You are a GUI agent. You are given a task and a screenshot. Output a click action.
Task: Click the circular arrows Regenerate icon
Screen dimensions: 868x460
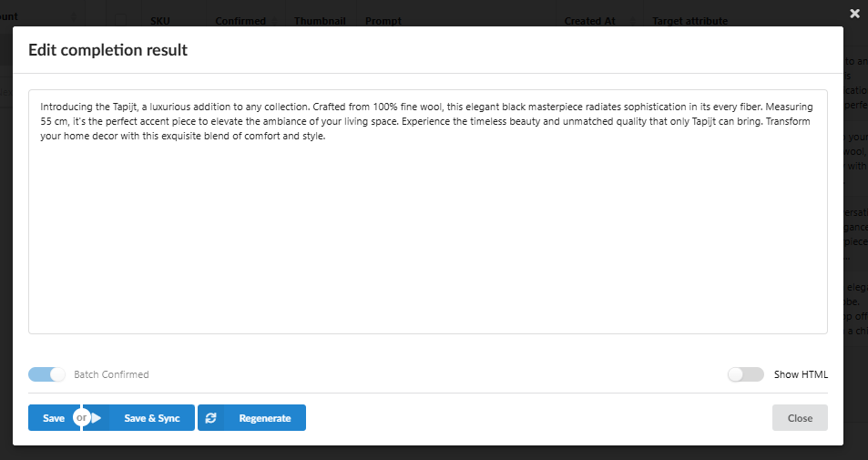pos(211,418)
